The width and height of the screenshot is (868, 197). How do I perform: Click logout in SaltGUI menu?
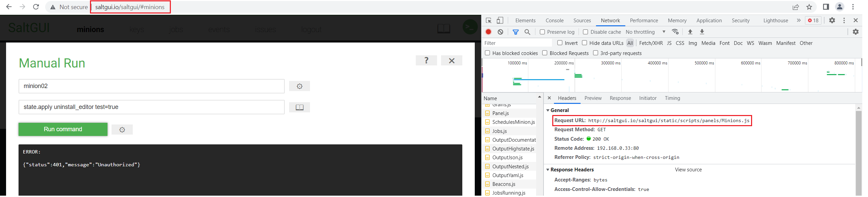tap(311, 30)
